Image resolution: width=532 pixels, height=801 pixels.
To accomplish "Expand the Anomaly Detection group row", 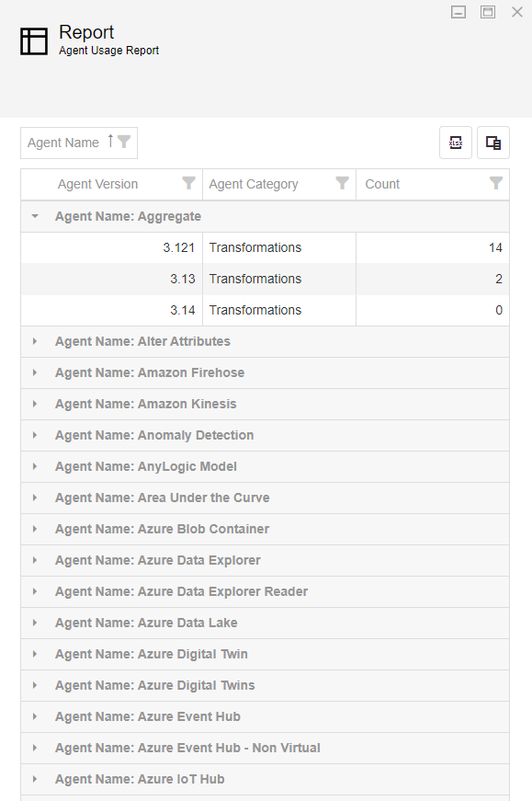I will (34, 435).
